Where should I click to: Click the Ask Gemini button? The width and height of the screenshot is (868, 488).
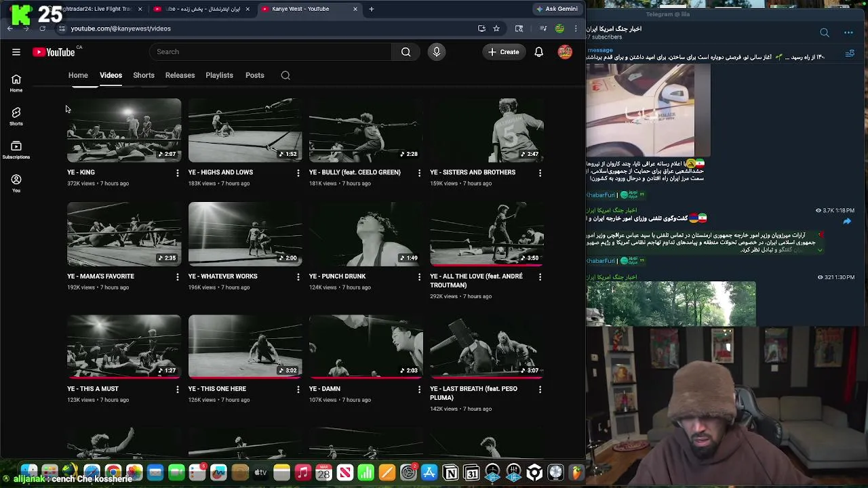point(556,9)
